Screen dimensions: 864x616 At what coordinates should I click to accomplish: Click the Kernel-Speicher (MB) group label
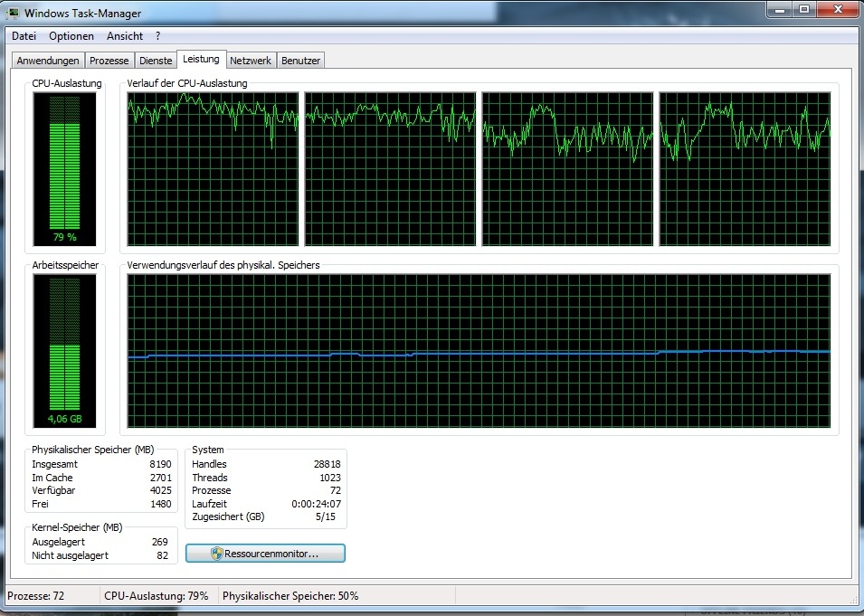point(77,527)
